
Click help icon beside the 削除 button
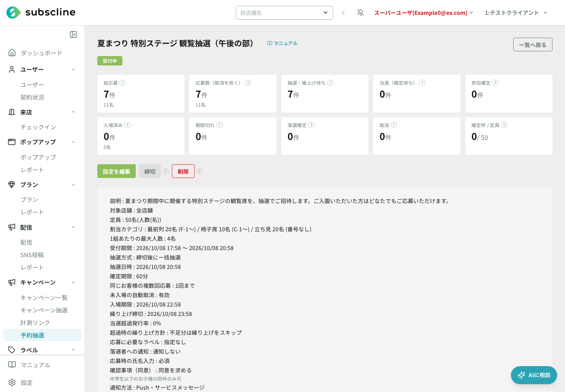pyautogui.click(x=199, y=171)
